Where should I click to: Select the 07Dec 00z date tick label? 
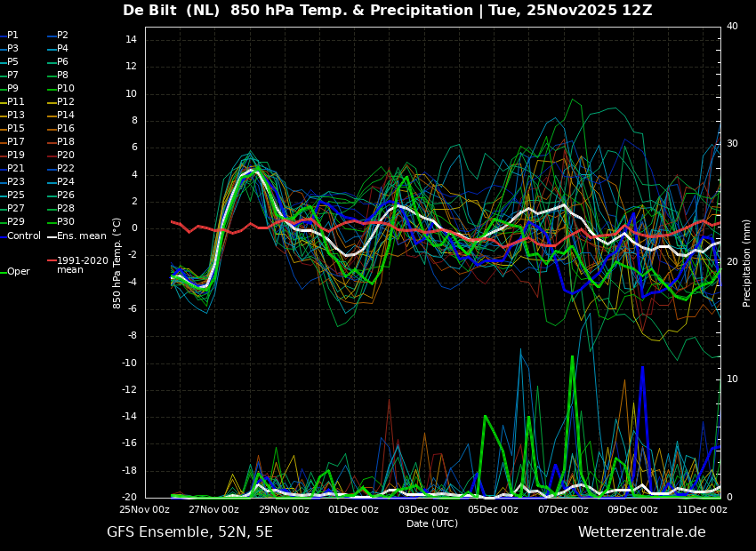pyautogui.click(x=564, y=509)
